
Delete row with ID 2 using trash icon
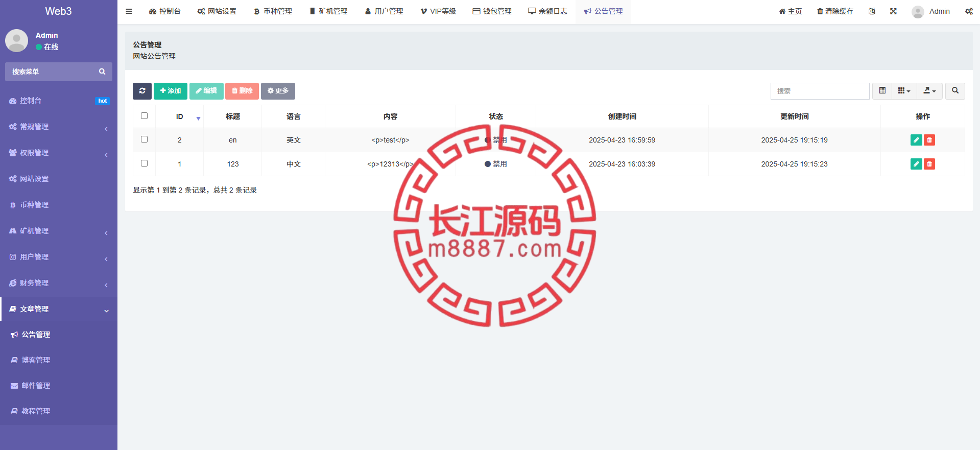pyautogui.click(x=929, y=140)
